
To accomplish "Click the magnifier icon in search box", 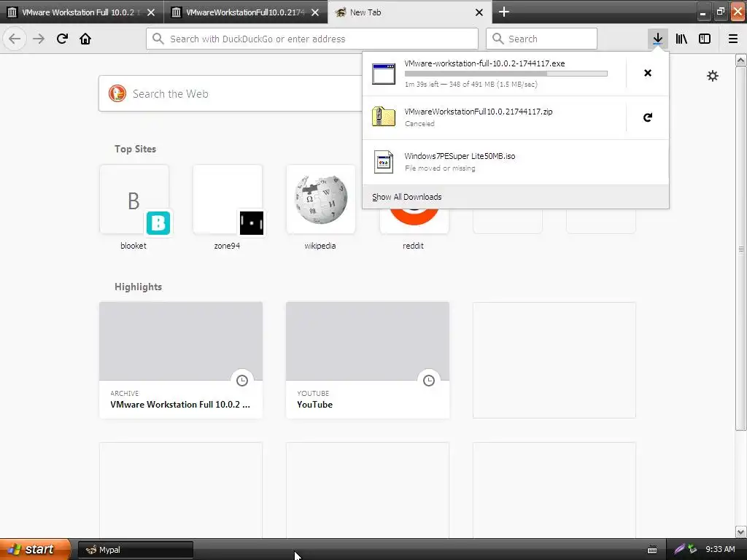I will point(498,39).
